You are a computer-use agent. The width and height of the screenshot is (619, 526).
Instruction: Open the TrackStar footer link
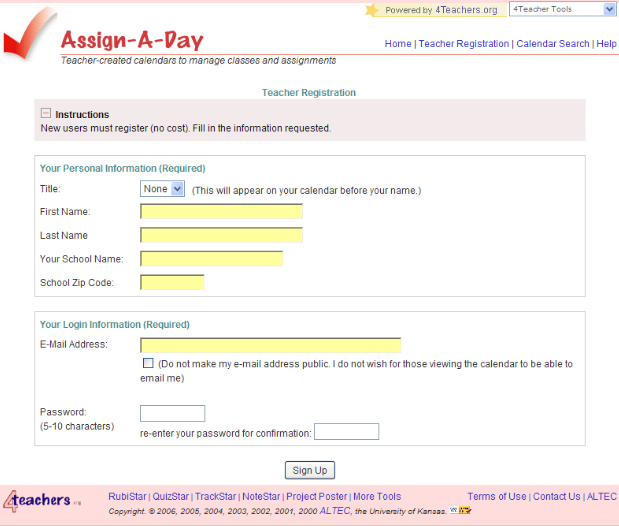tap(215, 496)
